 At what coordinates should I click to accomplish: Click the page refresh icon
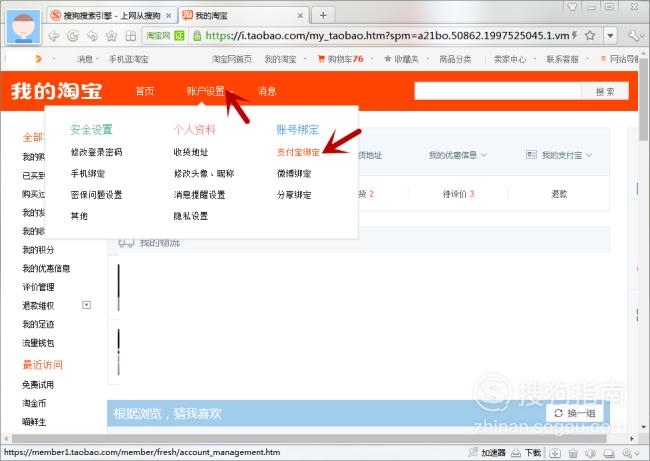click(x=73, y=36)
